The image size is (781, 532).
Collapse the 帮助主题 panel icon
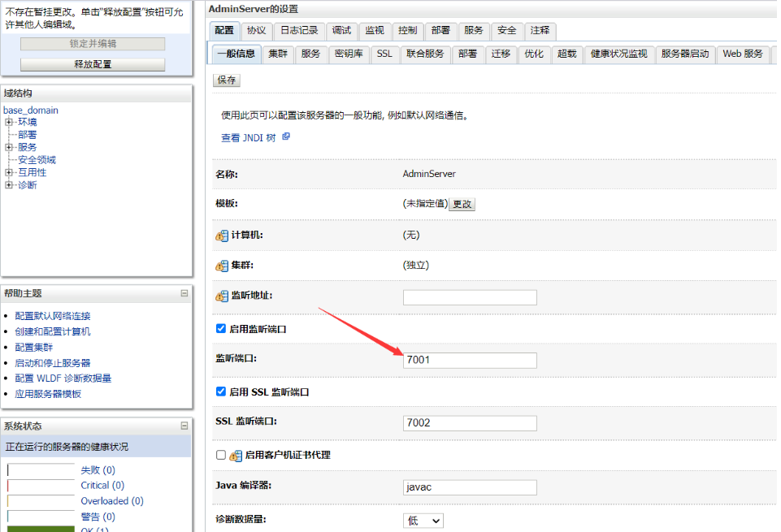click(184, 293)
